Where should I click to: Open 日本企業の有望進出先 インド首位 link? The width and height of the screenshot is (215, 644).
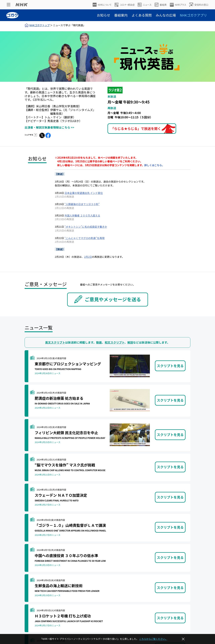click(84, 193)
